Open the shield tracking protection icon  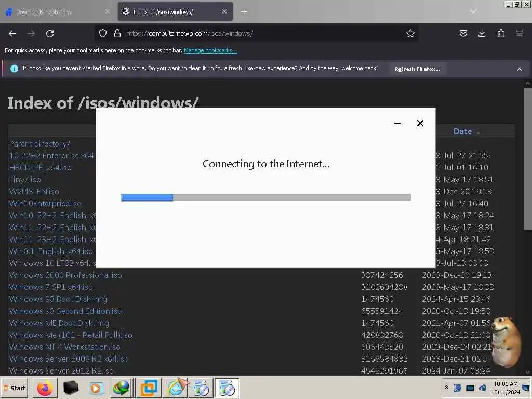click(103, 33)
